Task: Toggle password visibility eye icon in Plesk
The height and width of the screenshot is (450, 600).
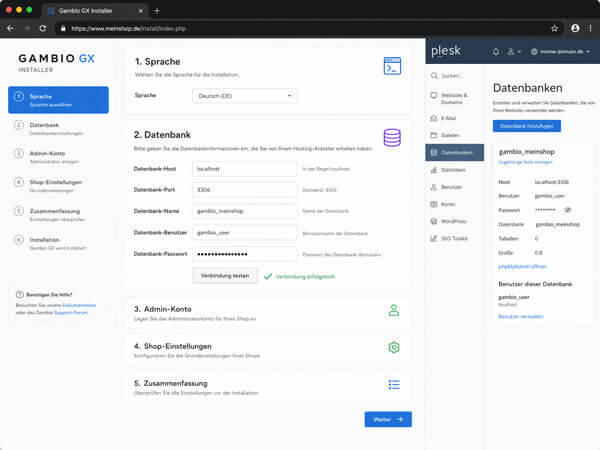Action: coord(567,210)
